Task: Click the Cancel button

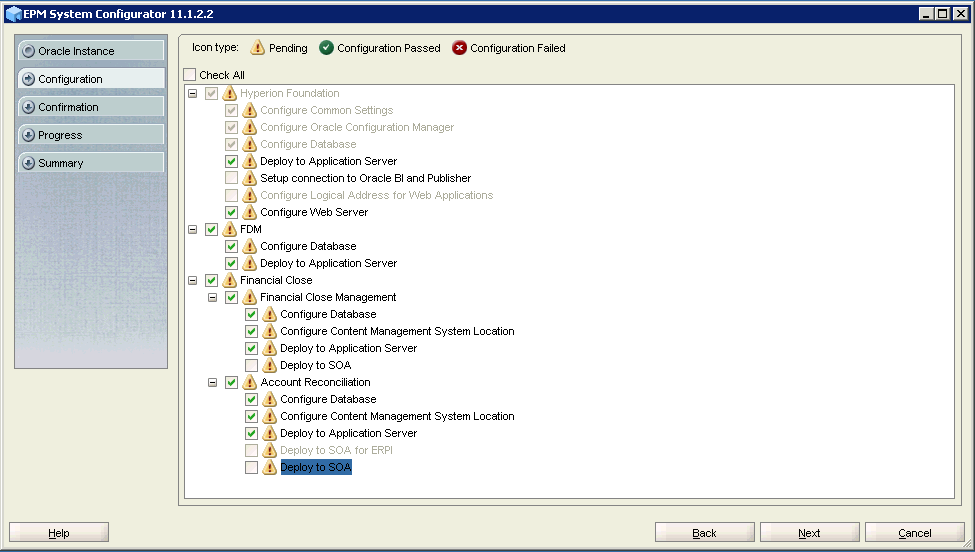Action: pyautogui.click(x=915, y=533)
